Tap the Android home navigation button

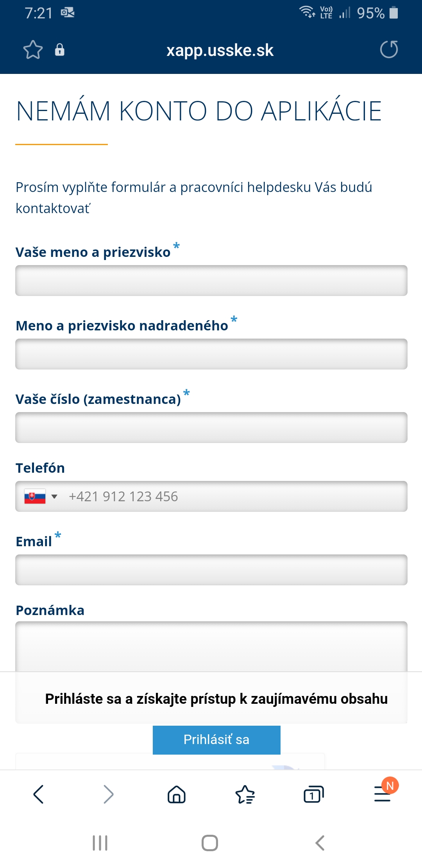point(210,843)
